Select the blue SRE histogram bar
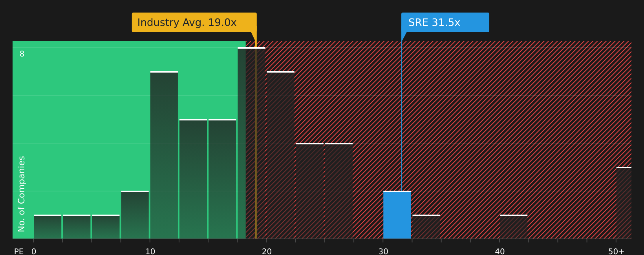644x255 pixels. tap(397, 215)
